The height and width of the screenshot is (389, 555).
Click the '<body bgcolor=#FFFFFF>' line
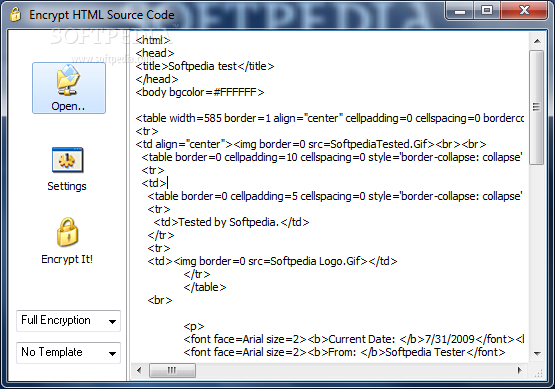(x=200, y=92)
